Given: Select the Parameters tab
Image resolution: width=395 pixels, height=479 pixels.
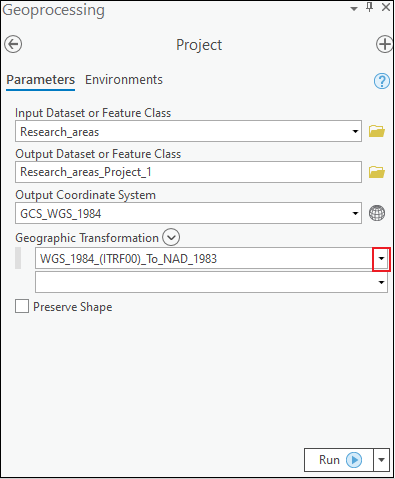Looking at the screenshot, I should [41, 80].
